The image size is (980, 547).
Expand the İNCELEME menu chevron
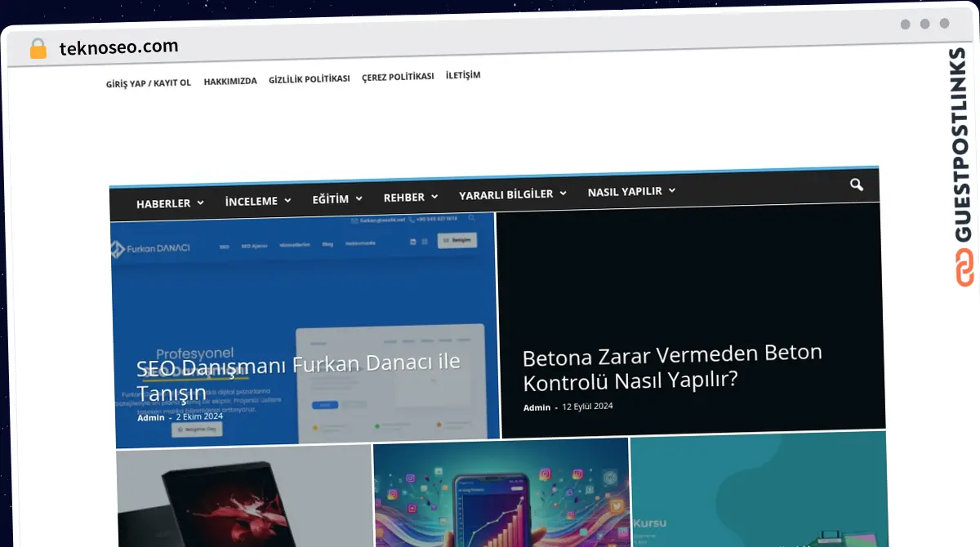287,200
